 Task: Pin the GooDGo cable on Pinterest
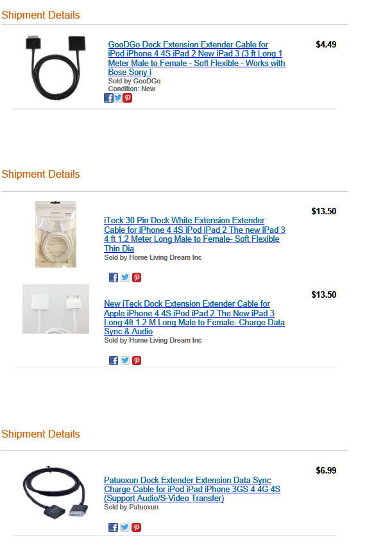click(x=128, y=98)
